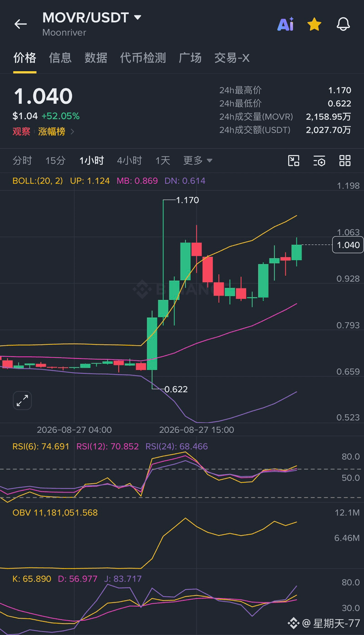The height and width of the screenshot is (635, 364).
Task: Open the 涨幅榜 ranking link
Action: pyautogui.click(x=51, y=131)
